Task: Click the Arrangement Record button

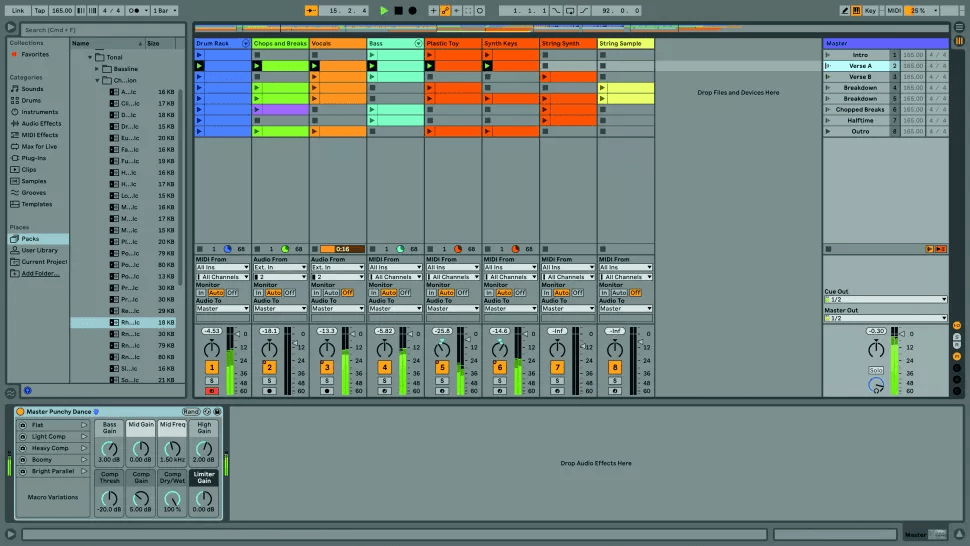Action: 412,10
